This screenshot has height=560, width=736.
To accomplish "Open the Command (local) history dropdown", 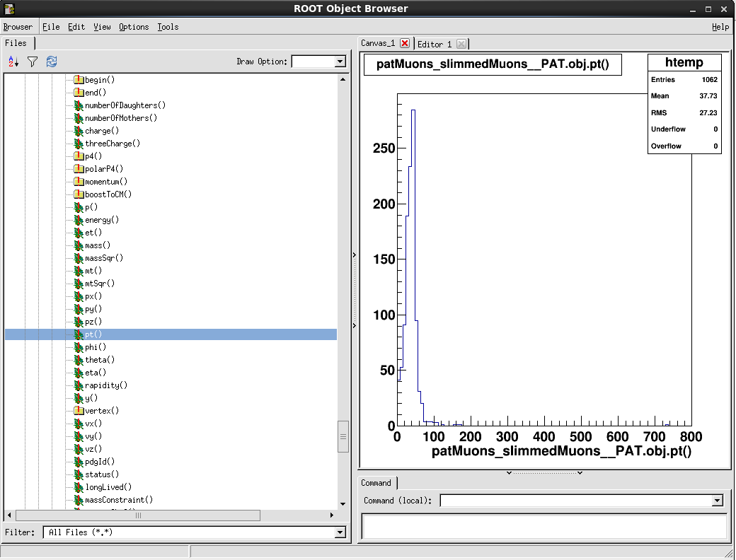I will click(x=717, y=500).
